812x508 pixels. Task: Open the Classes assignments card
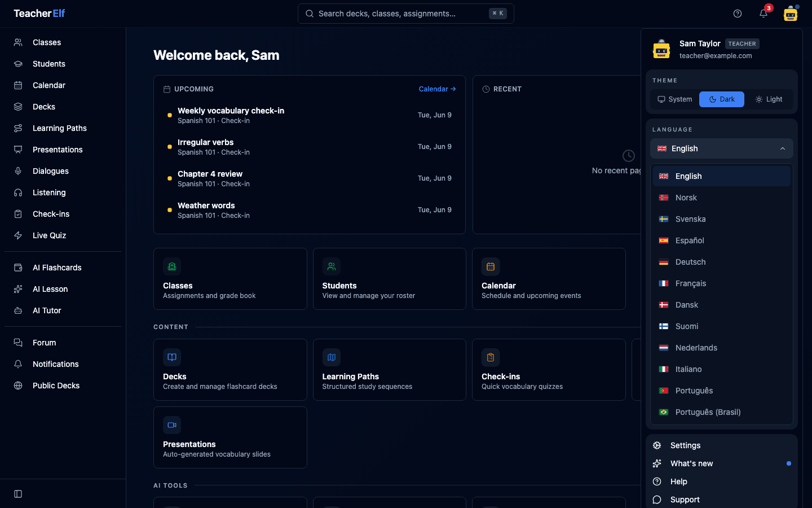230,279
